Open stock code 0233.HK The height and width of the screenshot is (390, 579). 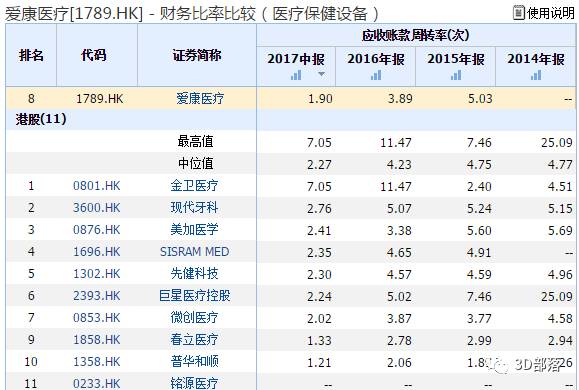coord(97,383)
